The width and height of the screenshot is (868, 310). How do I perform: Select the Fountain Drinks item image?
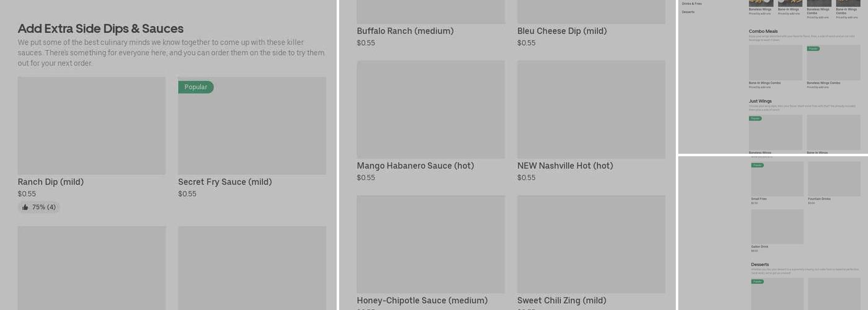click(833, 179)
